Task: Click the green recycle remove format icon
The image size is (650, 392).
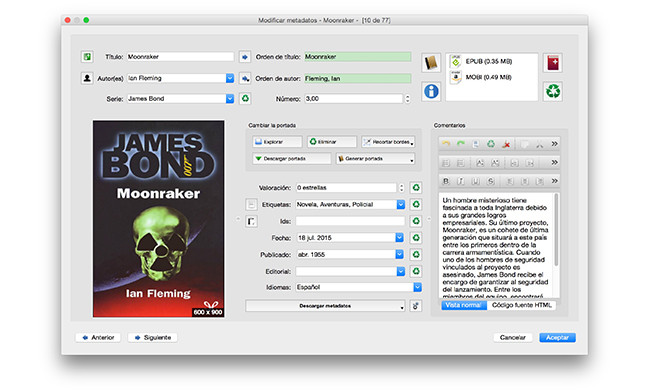Action: point(553,91)
